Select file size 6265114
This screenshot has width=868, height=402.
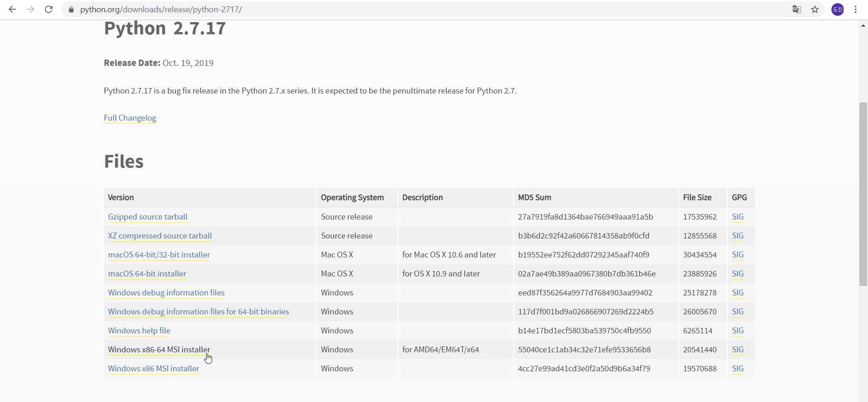tap(698, 331)
